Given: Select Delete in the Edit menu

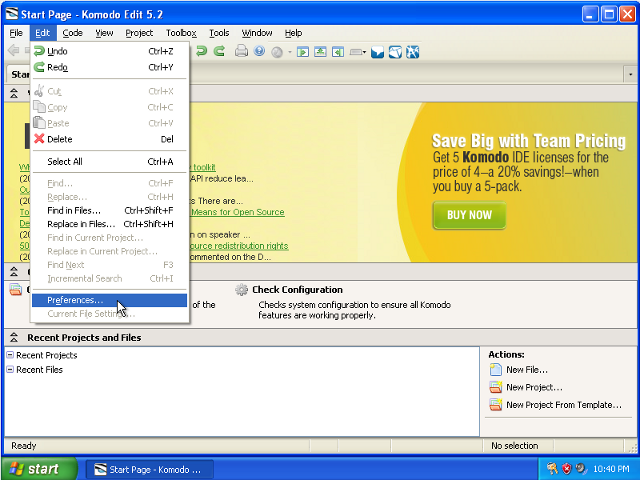Looking at the screenshot, I should click(109, 139).
